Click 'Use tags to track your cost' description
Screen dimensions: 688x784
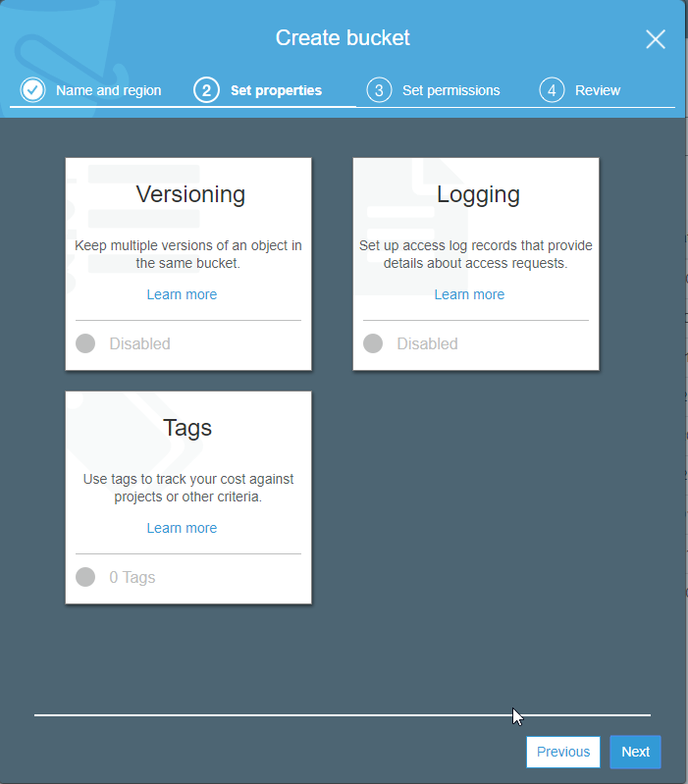[188, 488]
